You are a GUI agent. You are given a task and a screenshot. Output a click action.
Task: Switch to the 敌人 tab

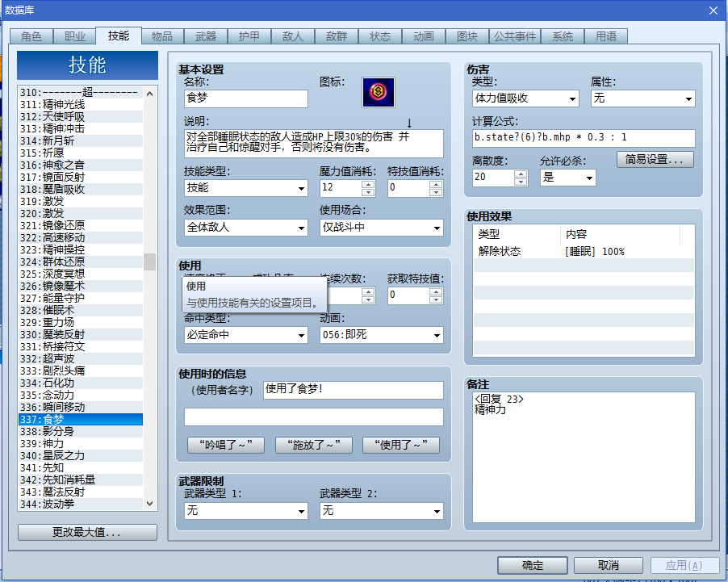pos(293,36)
